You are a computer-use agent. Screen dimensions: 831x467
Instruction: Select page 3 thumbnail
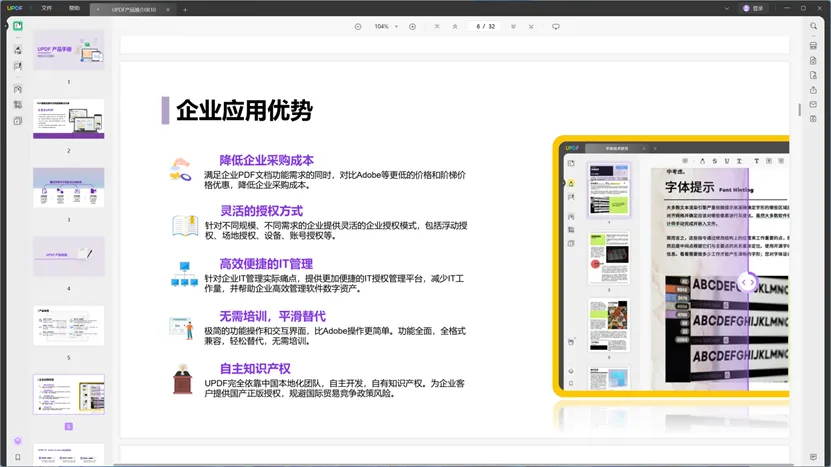[69, 188]
